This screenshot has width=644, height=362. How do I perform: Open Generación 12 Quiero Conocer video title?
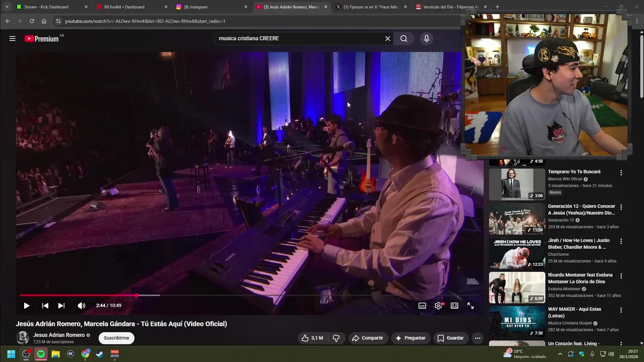pyautogui.click(x=581, y=210)
